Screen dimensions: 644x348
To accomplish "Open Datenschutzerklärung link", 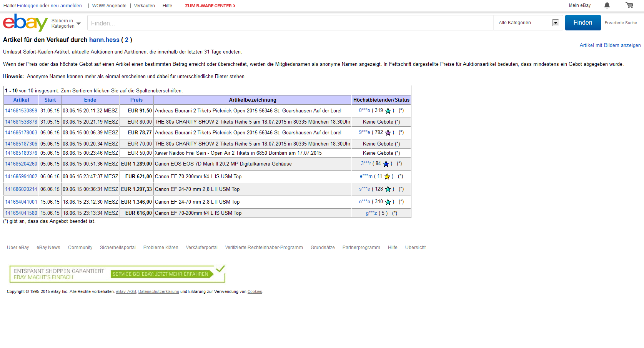I will (159, 292).
